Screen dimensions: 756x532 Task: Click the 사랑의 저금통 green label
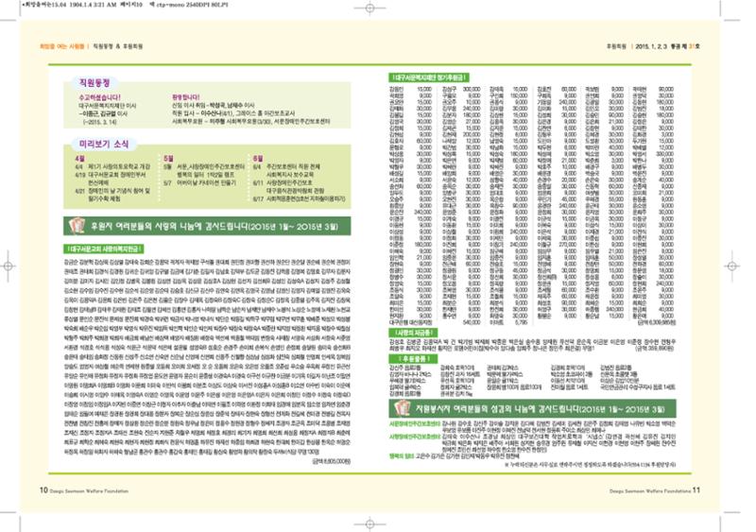coord(413,333)
